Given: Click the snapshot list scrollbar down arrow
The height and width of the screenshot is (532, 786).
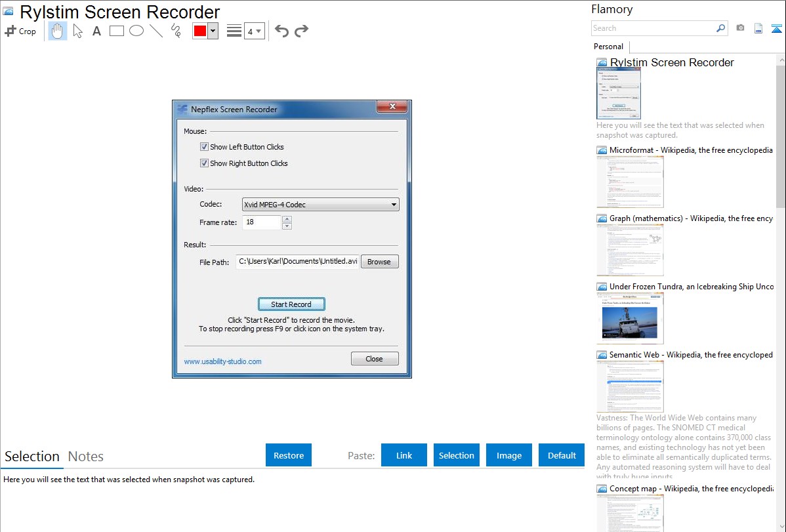Looking at the screenshot, I should (781, 527).
